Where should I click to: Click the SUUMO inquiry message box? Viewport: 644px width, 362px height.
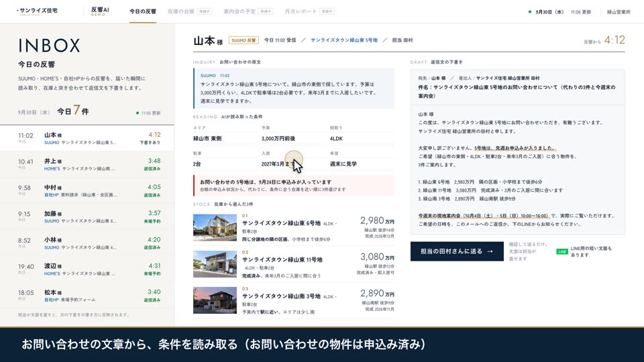[x=294, y=88]
